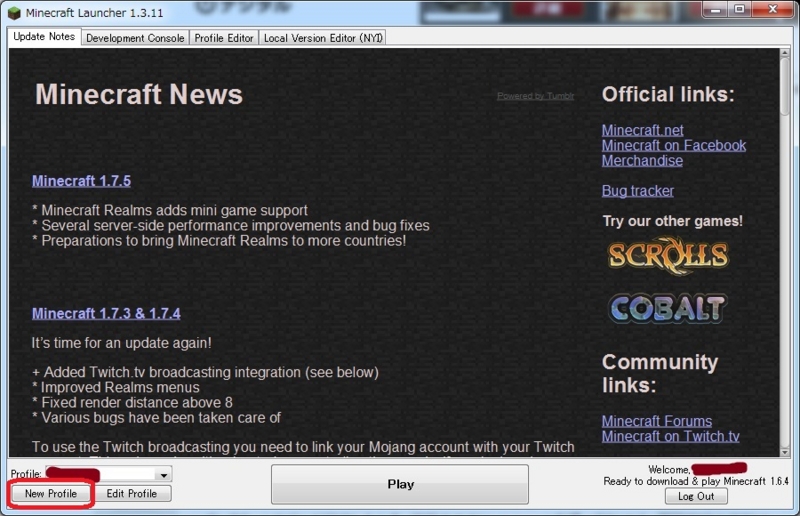
Task: Click 'Fixed render distance above 8' line
Action: tap(132, 403)
